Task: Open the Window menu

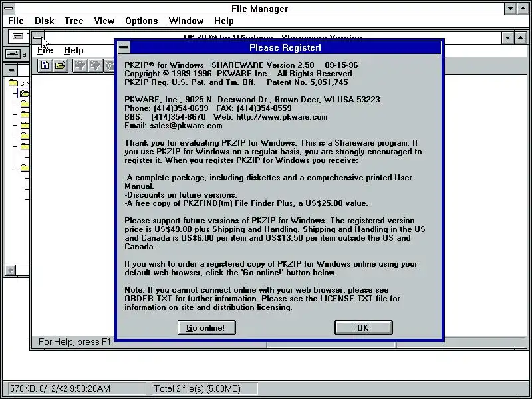Action: click(x=186, y=21)
